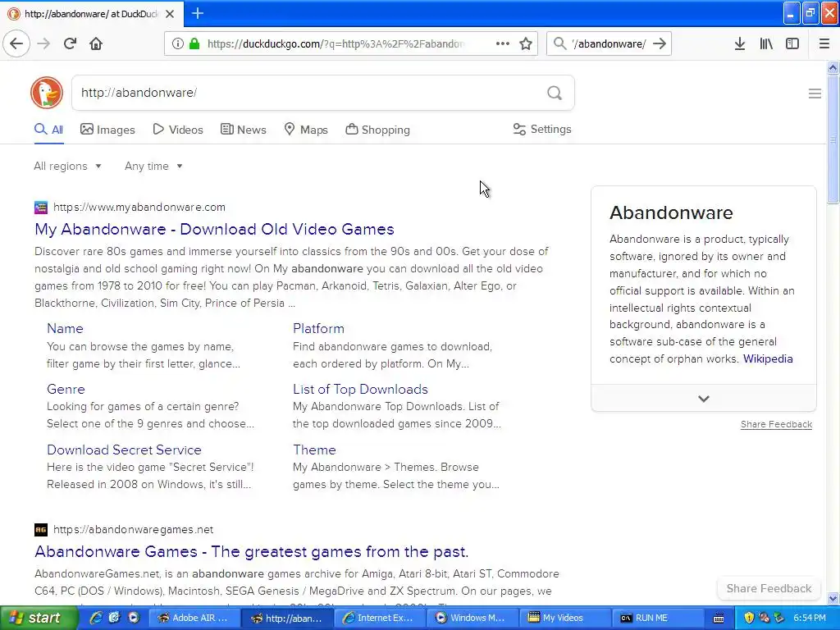This screenshot has width=840, height=630.
Task: Expand the Abandonware info box chevron
Action: (x=703, y=399)
